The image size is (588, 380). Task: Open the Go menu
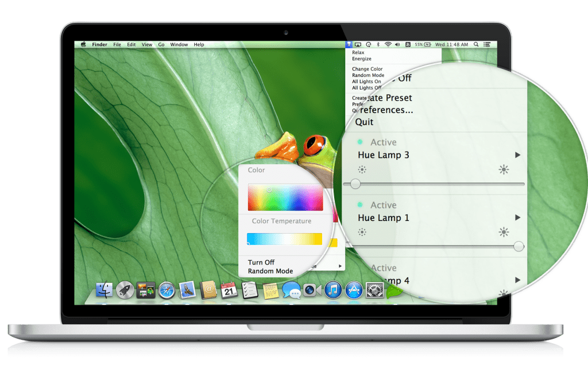pyautogui.click(x=161, y=44)
